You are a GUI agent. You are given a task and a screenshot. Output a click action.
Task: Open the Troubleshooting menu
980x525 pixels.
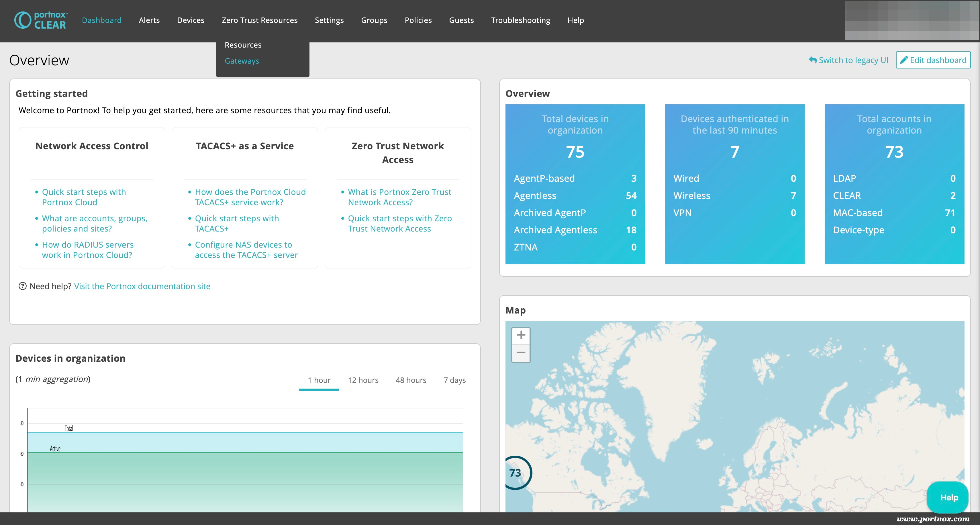point(520,20)
